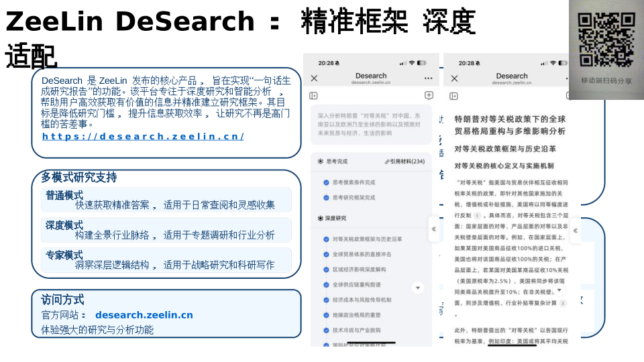This screenshot has width=644, height=362.
Task: Click the QR code image
Action: (606, 40)
